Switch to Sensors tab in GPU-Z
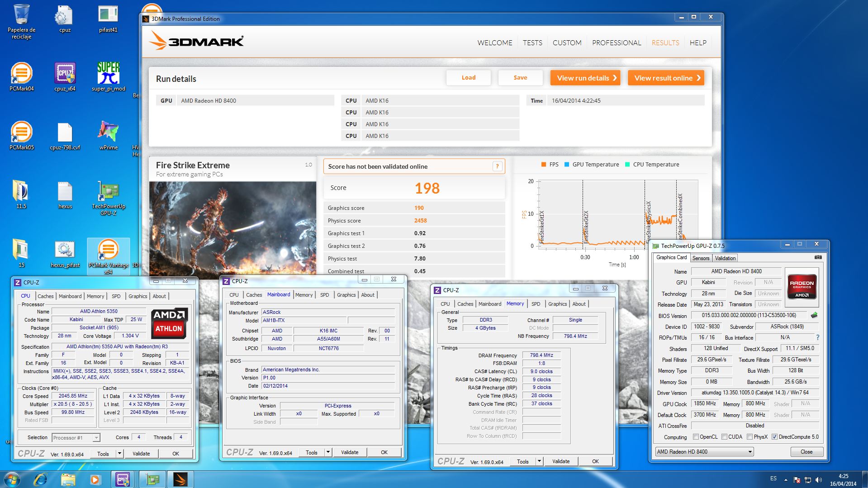 point(701,258)
